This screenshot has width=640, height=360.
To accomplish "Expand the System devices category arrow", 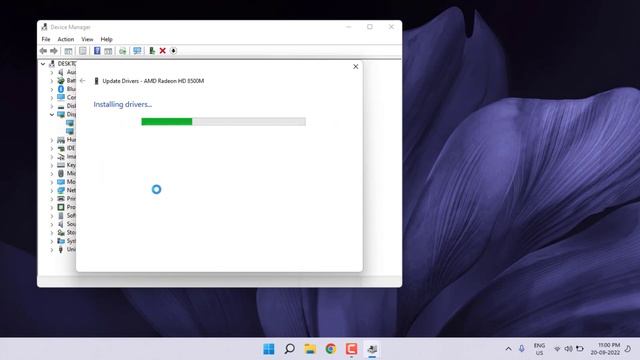I will pyautogui.click(x=52, y=241).
